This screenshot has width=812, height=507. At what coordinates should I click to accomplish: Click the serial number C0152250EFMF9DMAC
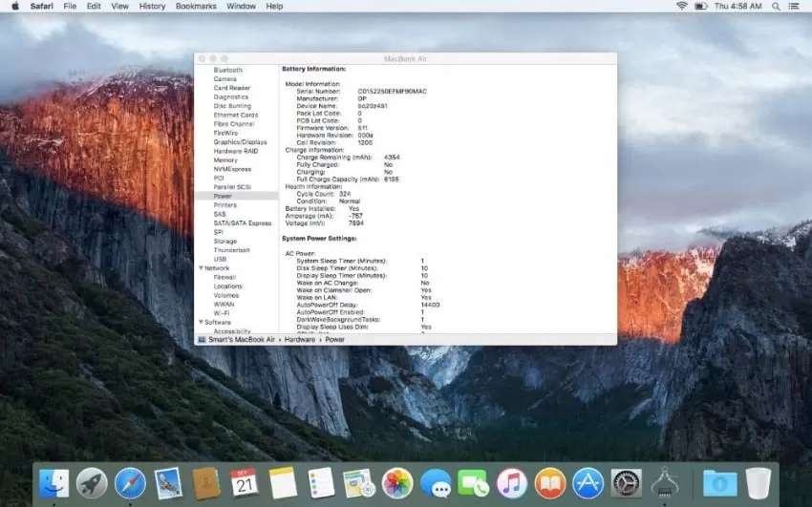pos(392,91)
